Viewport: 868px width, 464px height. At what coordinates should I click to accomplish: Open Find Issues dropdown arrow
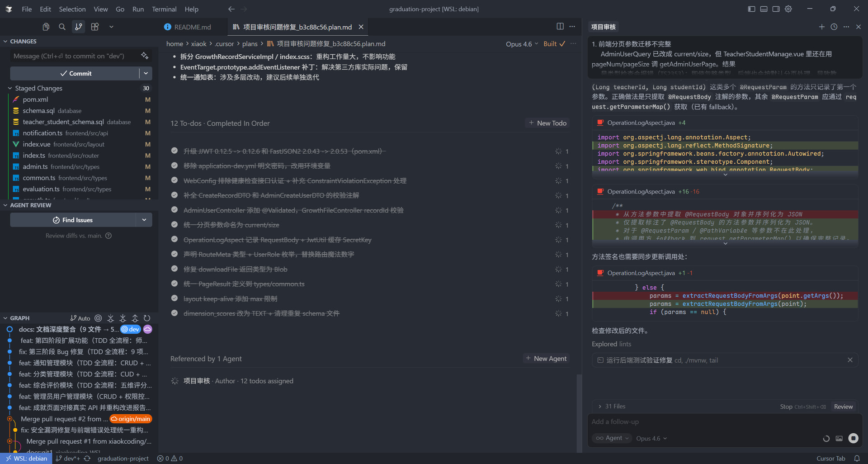(144, 220)
